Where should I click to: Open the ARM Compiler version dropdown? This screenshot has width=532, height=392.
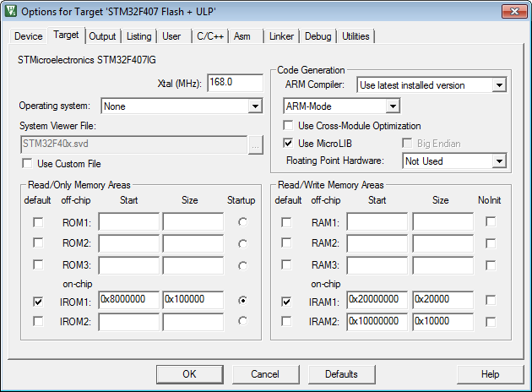tap(499, 84)
